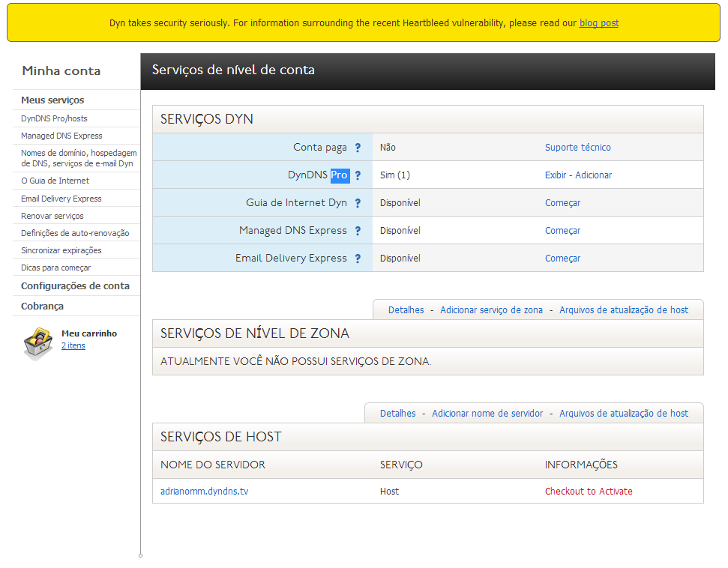Click the Minha conta heading

click(x=61, y=71)
